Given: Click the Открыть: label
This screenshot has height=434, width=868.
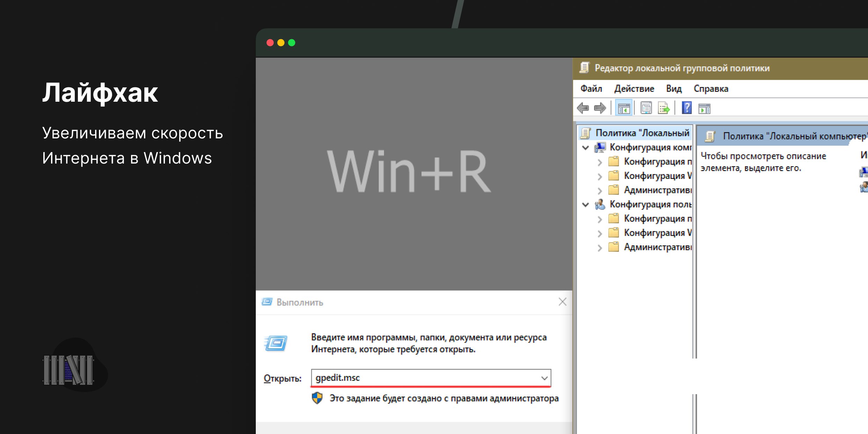Looking at the screenshot, I should 282,378.
